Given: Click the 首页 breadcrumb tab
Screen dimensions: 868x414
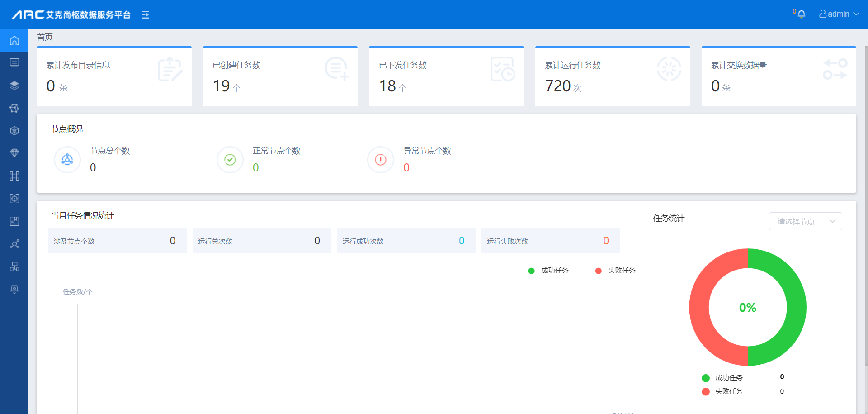Looking at the screenshot, I should [45, 37].
